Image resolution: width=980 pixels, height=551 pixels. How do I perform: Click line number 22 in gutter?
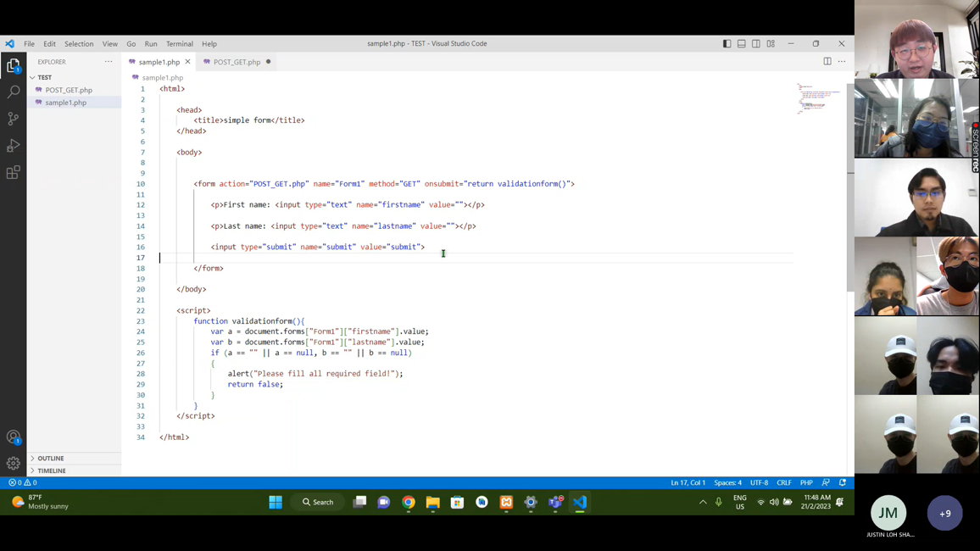141,310
